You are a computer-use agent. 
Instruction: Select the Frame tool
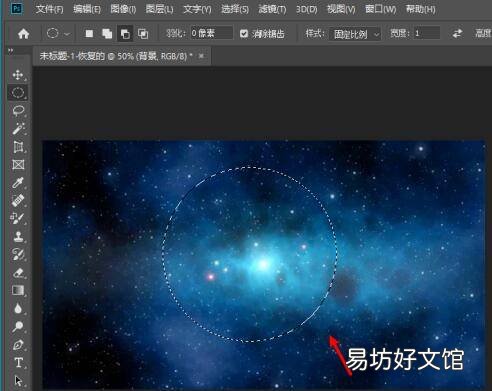click(x=18, y=164)
